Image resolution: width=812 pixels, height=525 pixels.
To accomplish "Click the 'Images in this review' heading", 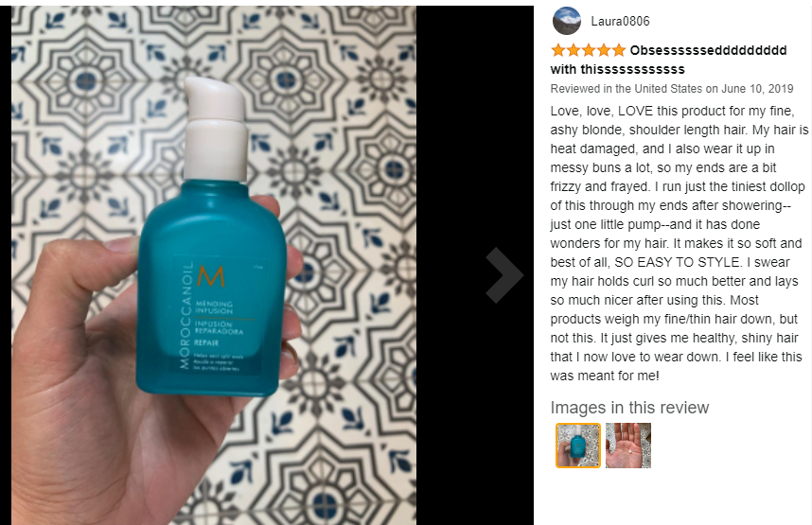I will coord(629,408).
